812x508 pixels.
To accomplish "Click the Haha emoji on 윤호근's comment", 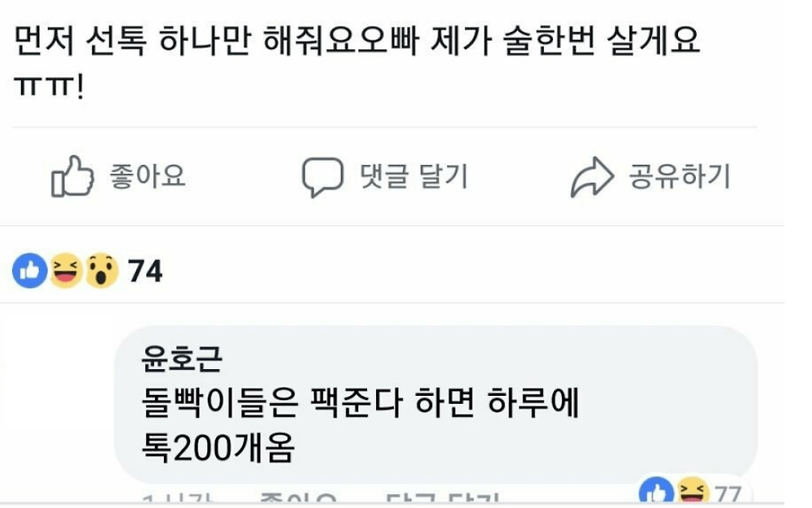I will tap(693, 492).
